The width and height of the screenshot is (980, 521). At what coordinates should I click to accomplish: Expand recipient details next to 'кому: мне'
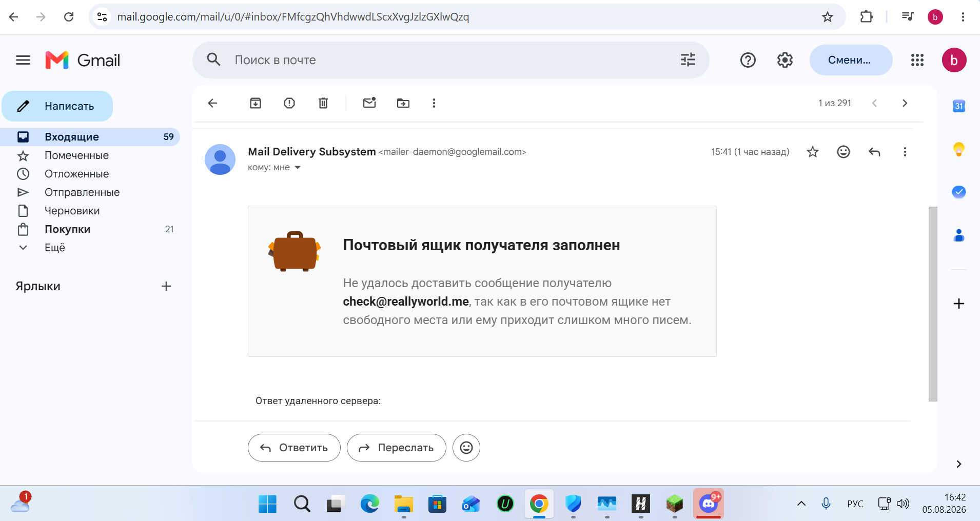point(298,168)
